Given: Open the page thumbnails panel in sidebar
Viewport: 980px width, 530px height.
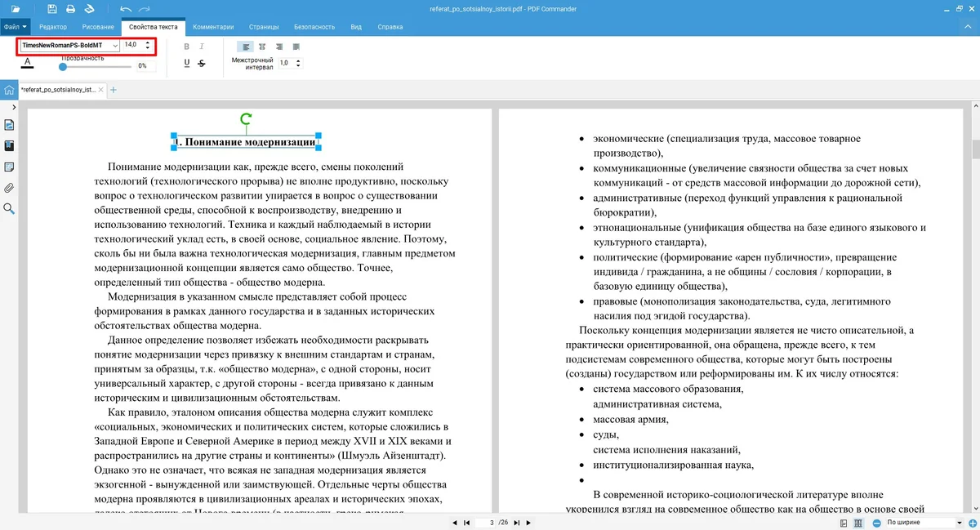Looking at the screenshot, I should point(9,125).
